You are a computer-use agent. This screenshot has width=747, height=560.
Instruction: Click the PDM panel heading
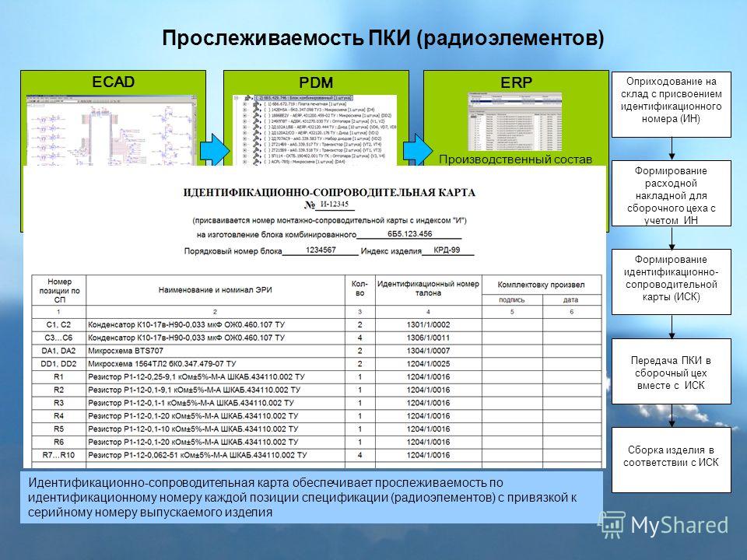[316, 82]
